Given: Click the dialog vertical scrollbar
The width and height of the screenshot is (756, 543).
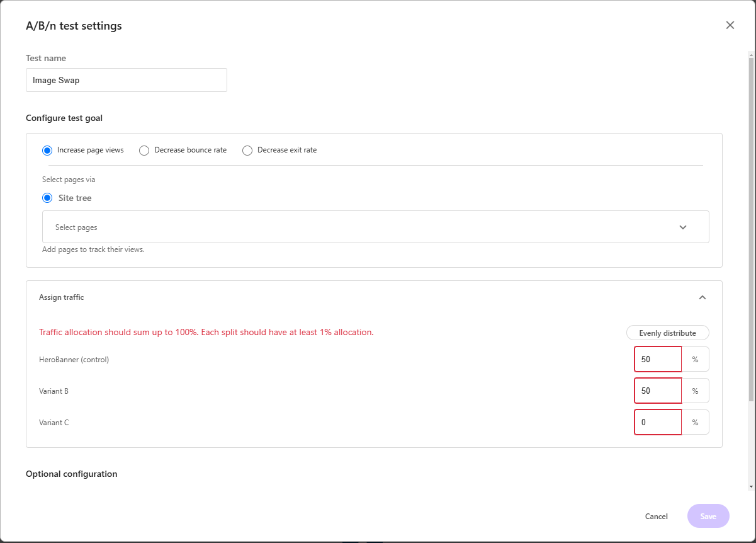Looking at the screenshot, I should coord(751,229).
